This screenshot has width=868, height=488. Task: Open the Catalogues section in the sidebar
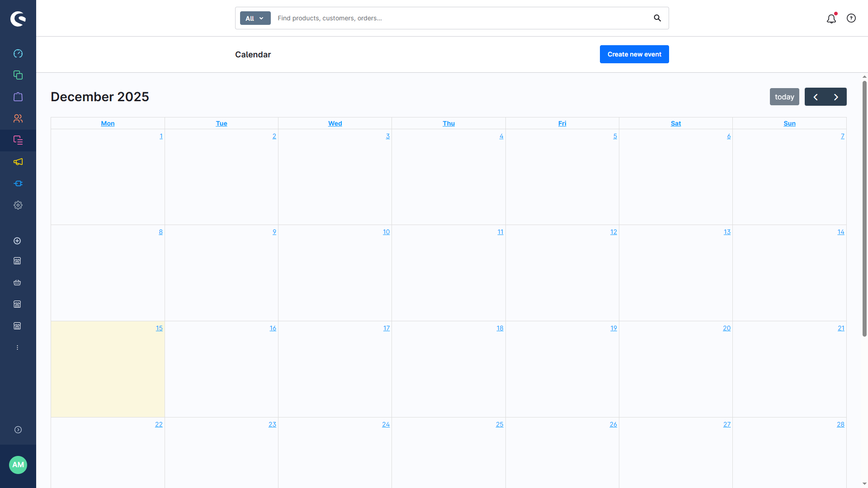click(18, 75)
